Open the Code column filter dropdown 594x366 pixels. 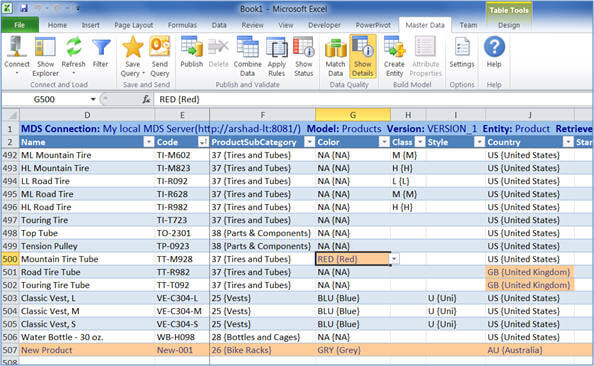[203, 142]
